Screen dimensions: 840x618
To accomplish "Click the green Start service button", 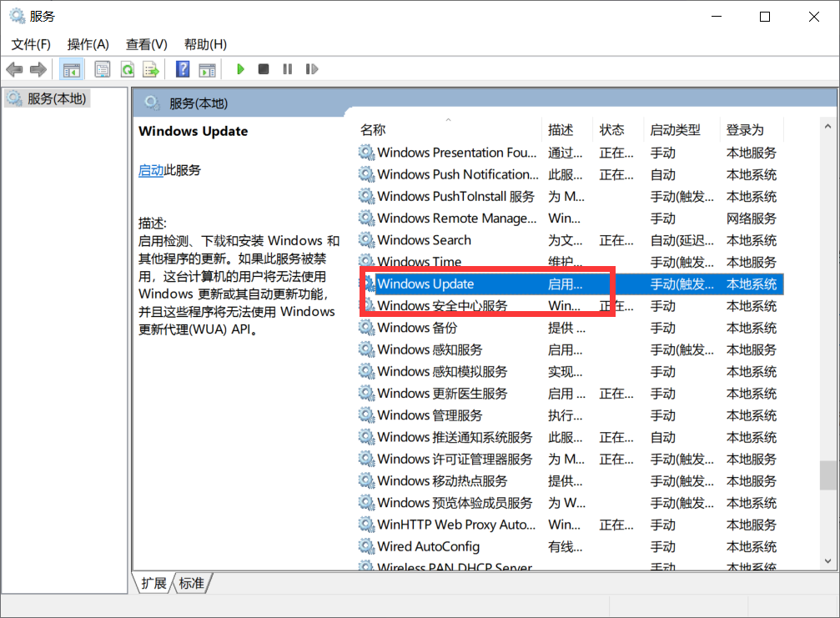I will coord(240,69).
